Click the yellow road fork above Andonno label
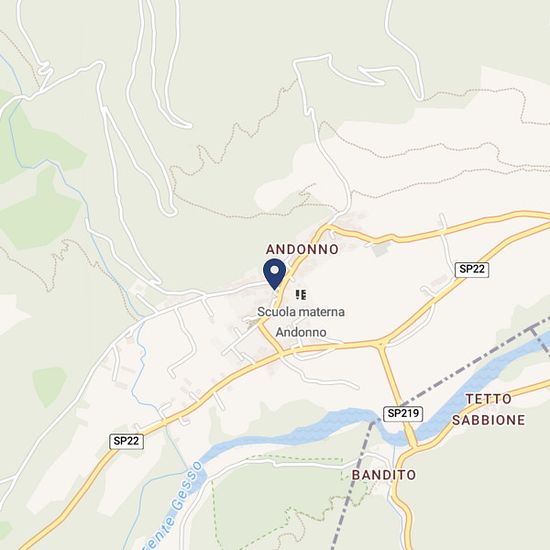 pyautogui.click(x=328, y=228)
